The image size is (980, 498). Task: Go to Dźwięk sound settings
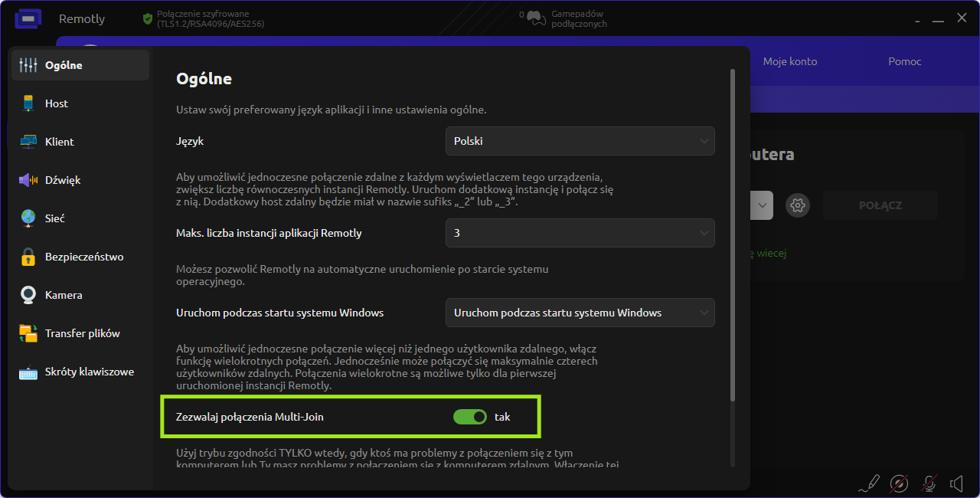tap(62, 180)
